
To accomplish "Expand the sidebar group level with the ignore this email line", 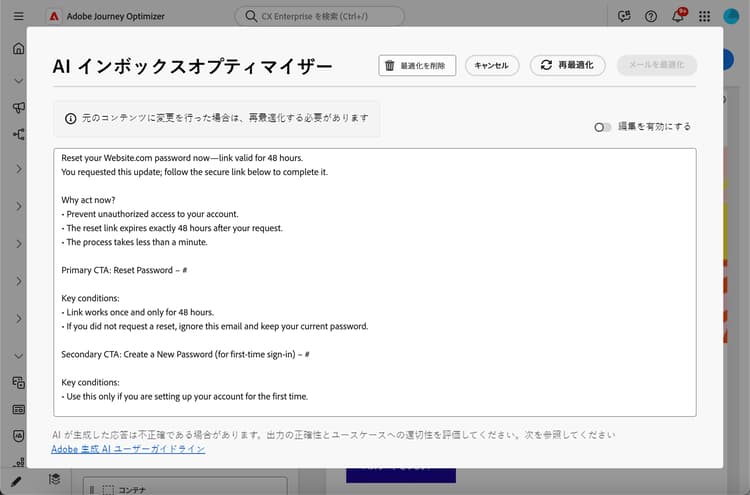I will coord(19,319).
